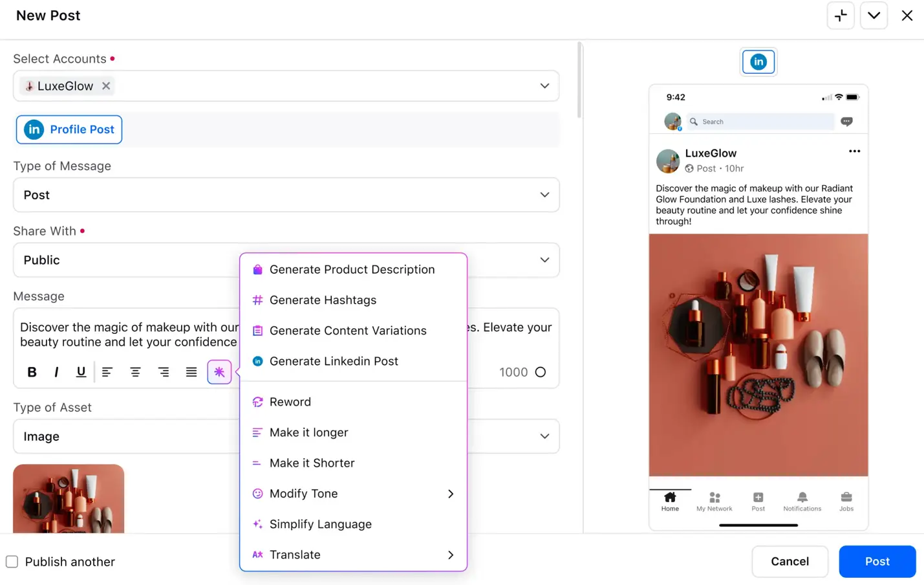This screenshot has width=924, height=585.
Task: Justify the message text alignment
Action: click(x=191, y=371)
